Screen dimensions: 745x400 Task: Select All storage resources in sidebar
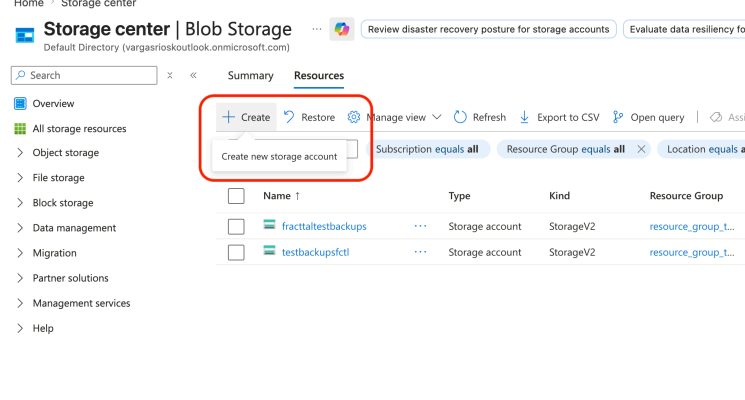[79, 129]
